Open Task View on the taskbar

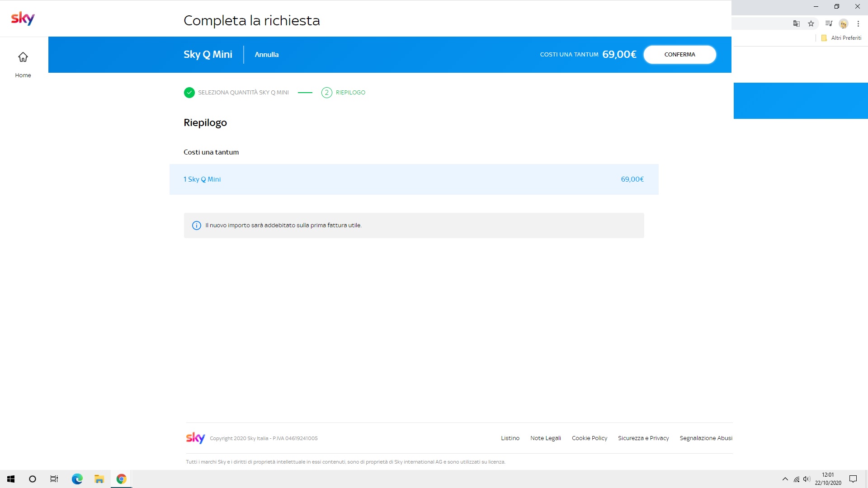pos(54,479)
